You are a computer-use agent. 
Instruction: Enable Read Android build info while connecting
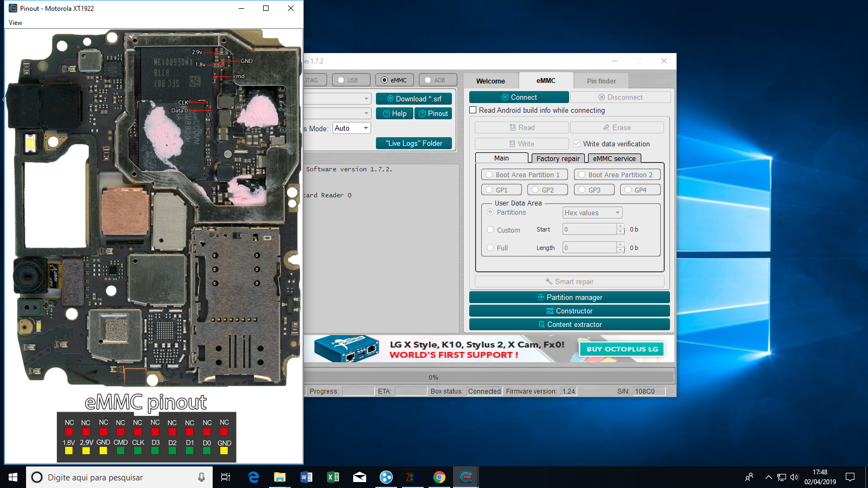473,110
